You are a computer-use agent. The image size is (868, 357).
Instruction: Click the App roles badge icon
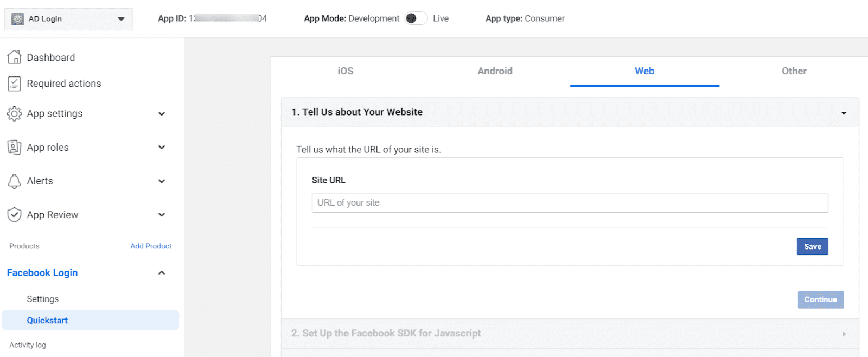(14, 147)
